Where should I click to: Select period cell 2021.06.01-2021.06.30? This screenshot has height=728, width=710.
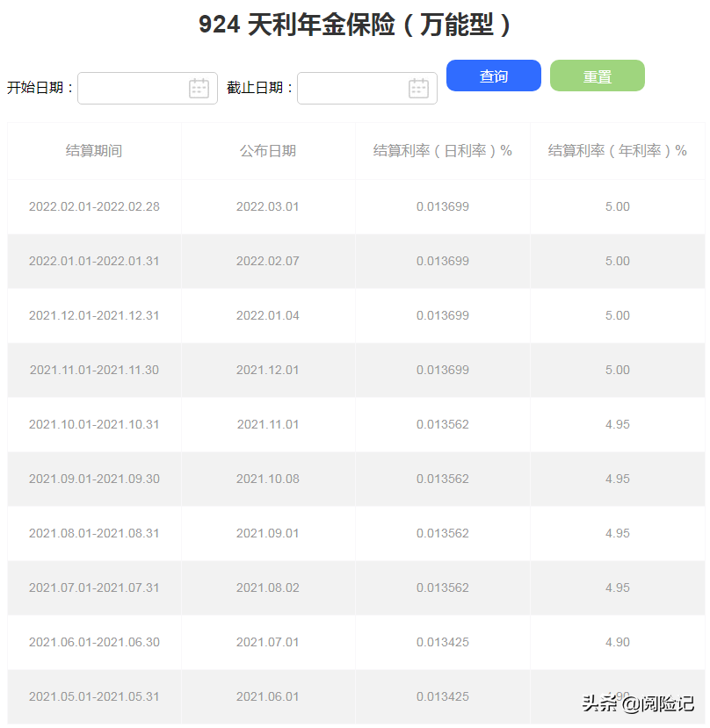pyautogui.click(x=94, y=642)
